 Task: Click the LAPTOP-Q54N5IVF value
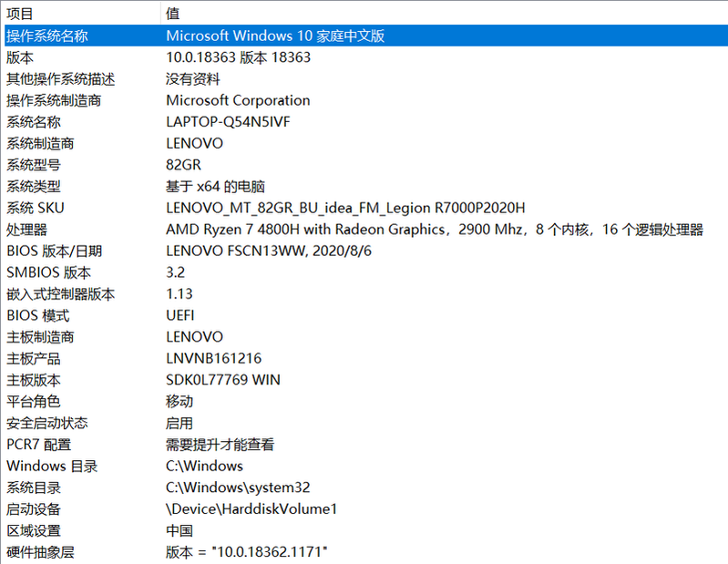click(228, 122)
